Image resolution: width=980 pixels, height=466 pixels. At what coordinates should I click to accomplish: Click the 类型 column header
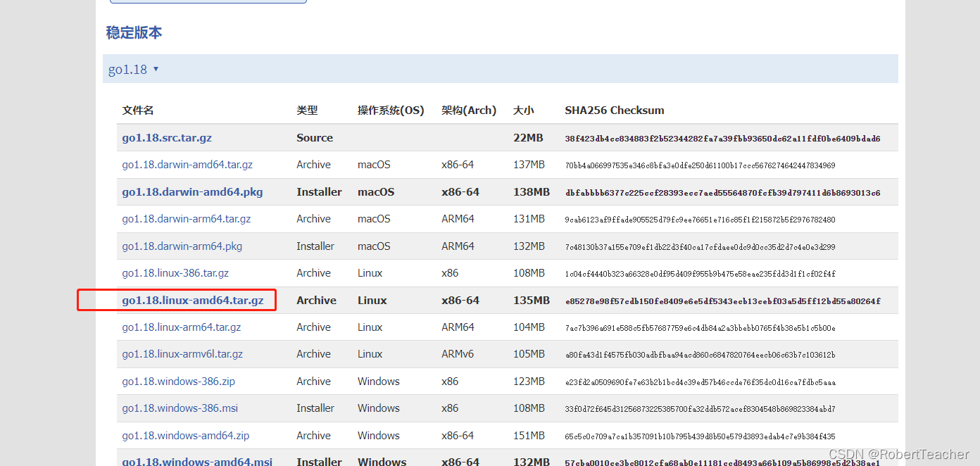point(307,111)
